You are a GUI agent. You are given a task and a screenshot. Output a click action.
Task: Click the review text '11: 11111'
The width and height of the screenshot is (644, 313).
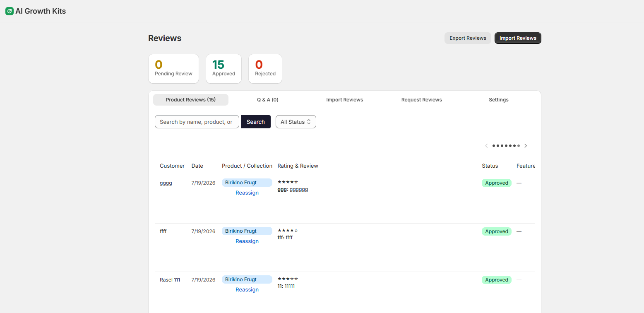point(286,286)
